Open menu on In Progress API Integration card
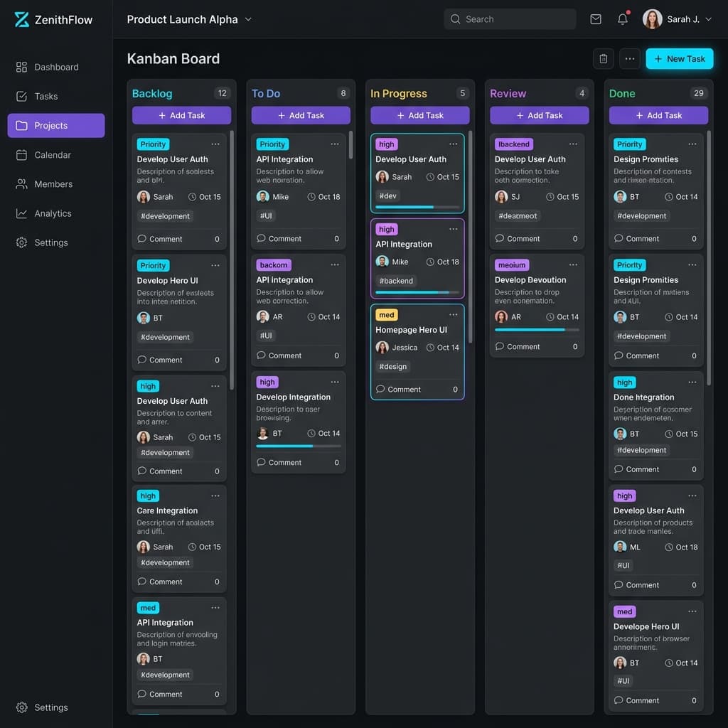 tap(453, 229)
